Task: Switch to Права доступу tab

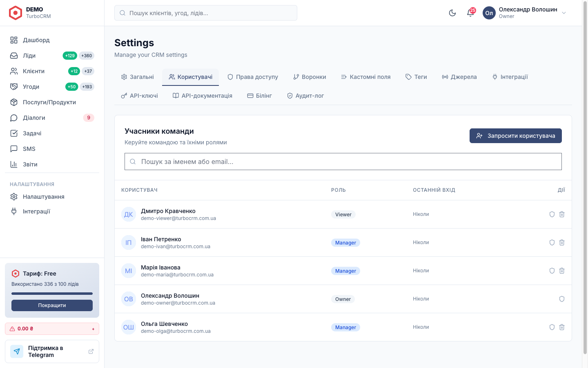Action: pyautogui.click(x=253, y=77)
